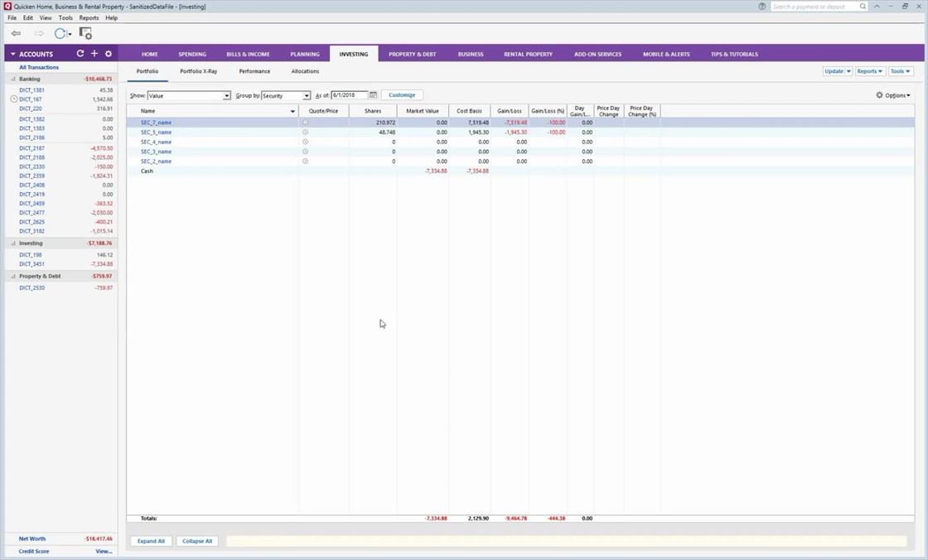Open the Show Value dropdown

(226, 96)
